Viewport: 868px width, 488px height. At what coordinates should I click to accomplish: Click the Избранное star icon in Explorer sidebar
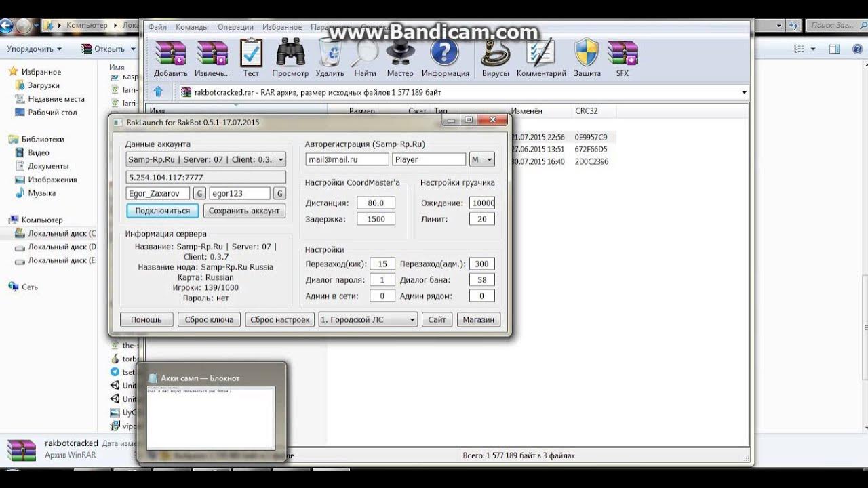pyautogui.click(x=13, y=72)
